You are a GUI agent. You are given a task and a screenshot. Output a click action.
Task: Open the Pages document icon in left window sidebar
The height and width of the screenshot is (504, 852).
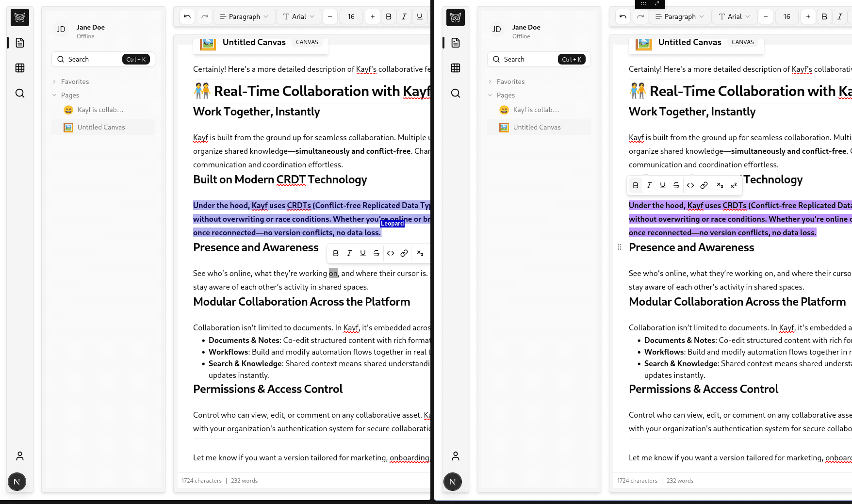click(x=20, y=43)
